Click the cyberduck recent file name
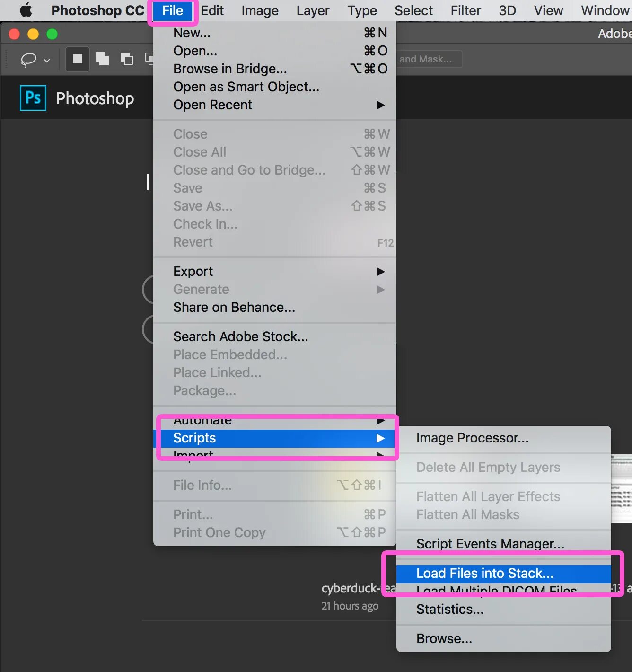 point(359,588)
